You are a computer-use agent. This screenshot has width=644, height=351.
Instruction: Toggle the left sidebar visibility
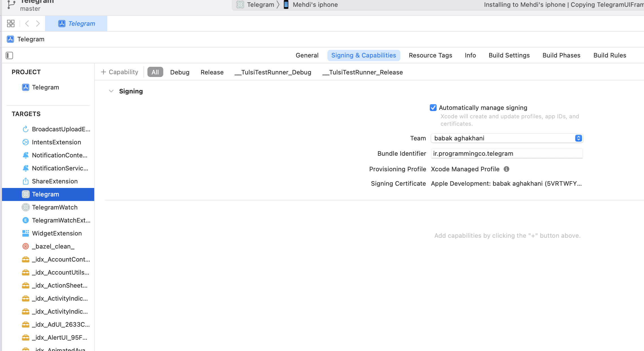(x=9, y=55)
